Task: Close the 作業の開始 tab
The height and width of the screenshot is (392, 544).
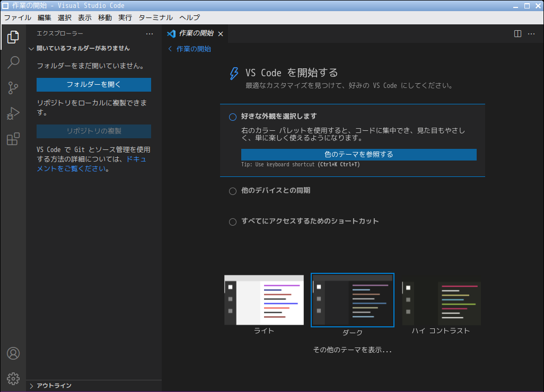Action: point(221,34)
